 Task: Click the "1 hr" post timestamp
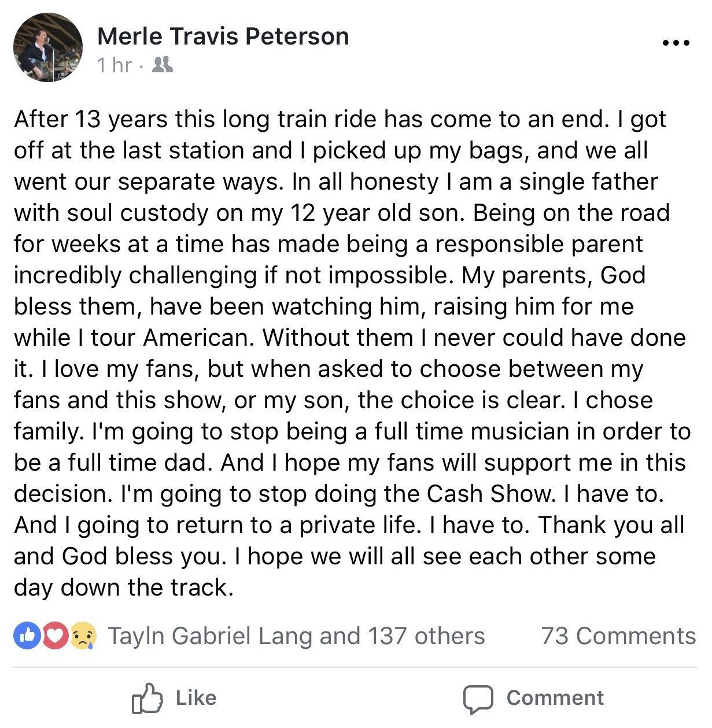point(115,65)
